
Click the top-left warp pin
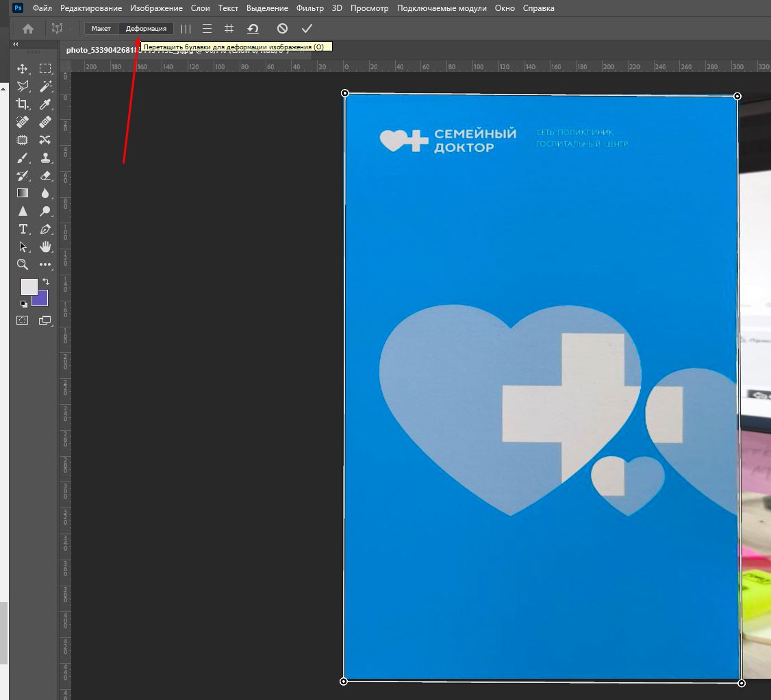(x=344, y=93)
